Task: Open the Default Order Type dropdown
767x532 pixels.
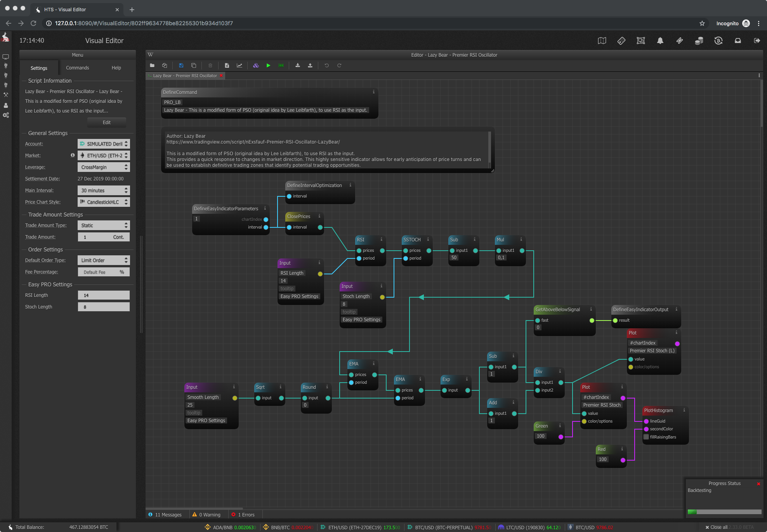Action: 104,260
